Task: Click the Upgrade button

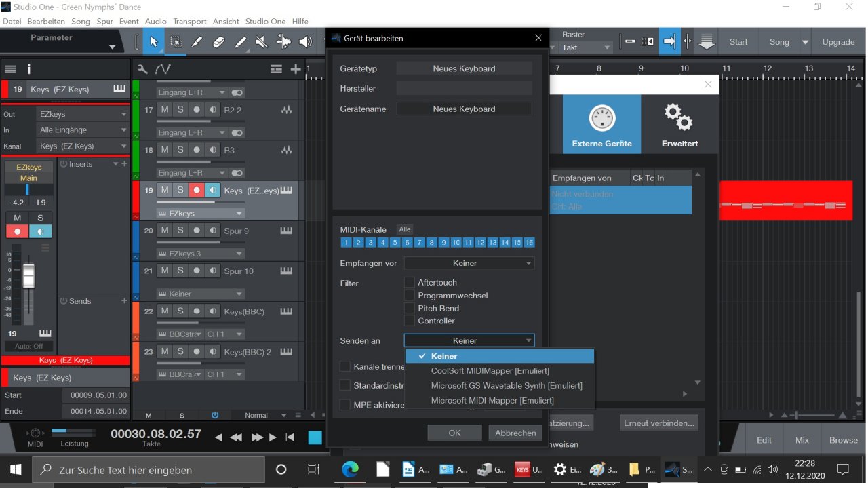Action: 839,42
